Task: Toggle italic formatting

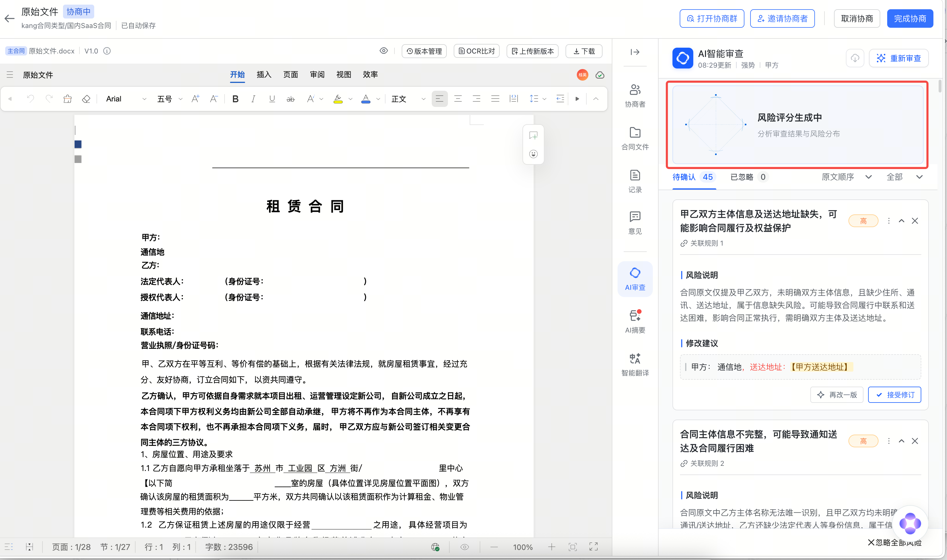Action: point(253,99)
